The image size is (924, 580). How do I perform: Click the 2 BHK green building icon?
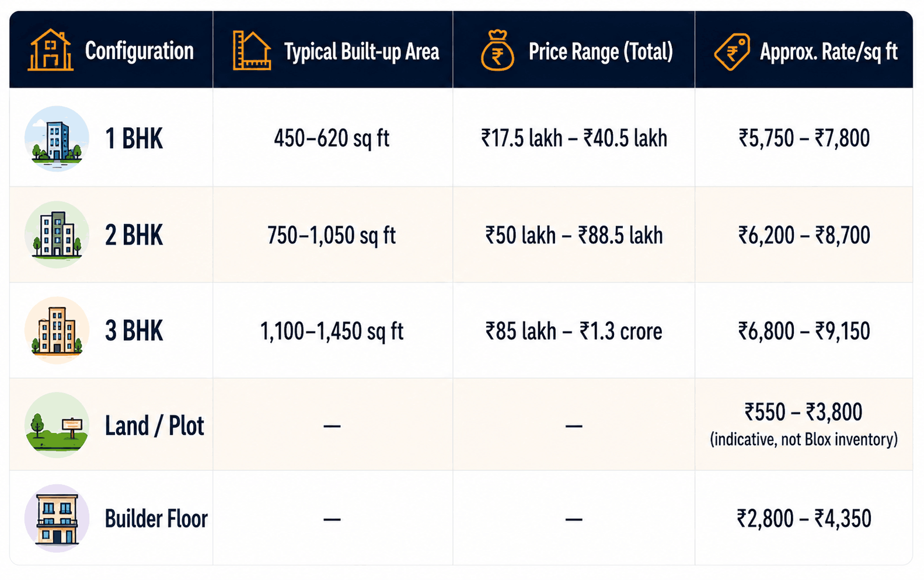coord(57,235)
